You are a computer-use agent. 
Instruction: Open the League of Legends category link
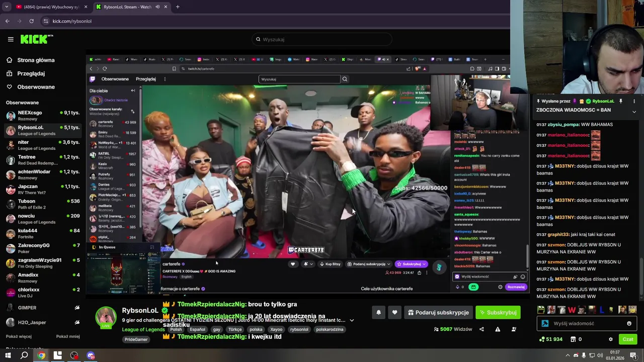(143, 330)
